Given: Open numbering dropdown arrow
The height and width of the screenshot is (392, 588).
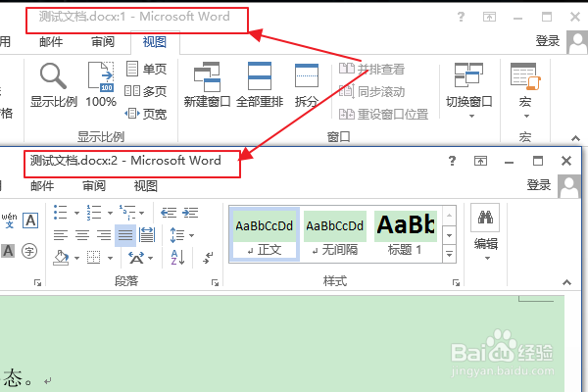Looking at the screenshot, I should pyautogui.click(x=110, y=213).
